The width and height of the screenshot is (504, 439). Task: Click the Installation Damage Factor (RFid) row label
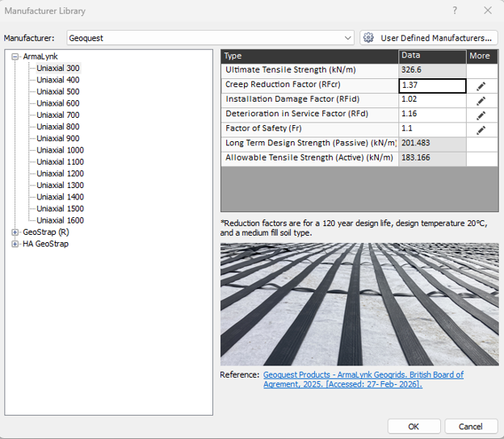click(x=292, y=99)
